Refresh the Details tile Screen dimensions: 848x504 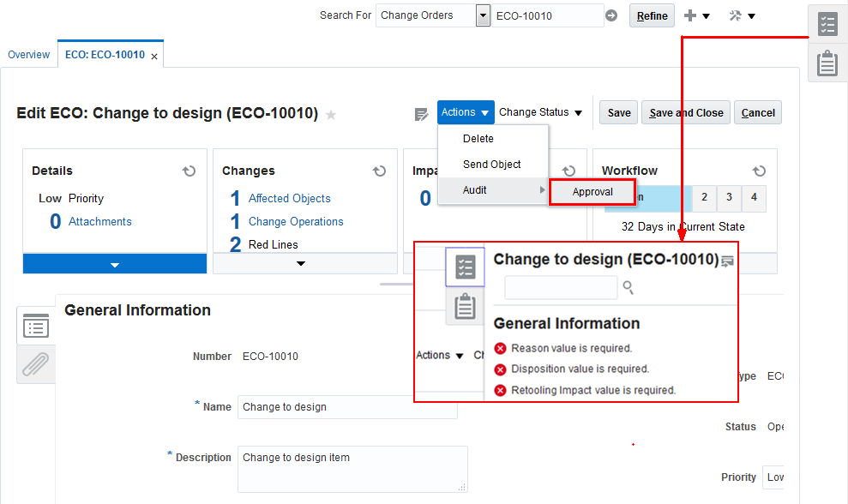189,171
